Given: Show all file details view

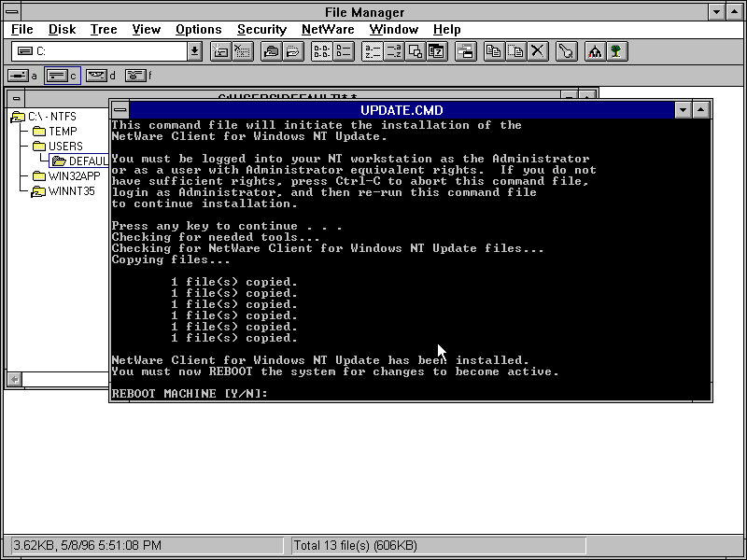Looking at the screenshot, I should click(344, 51).
